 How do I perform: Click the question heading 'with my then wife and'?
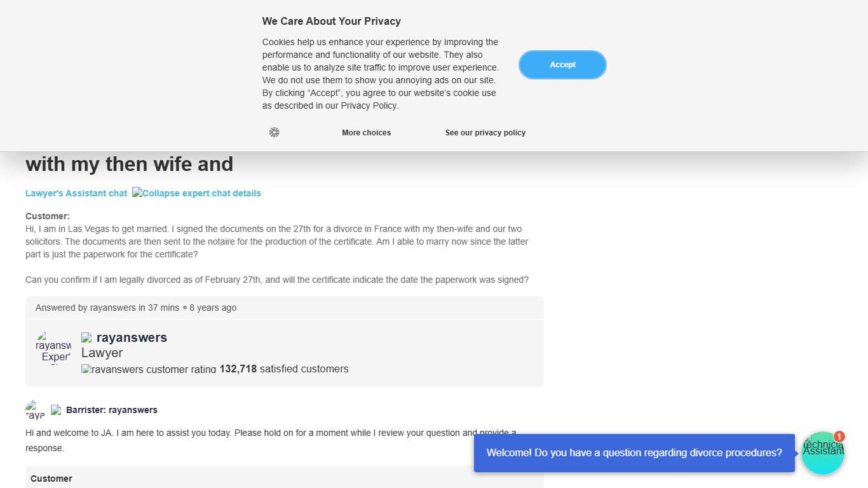click(130, 164)
